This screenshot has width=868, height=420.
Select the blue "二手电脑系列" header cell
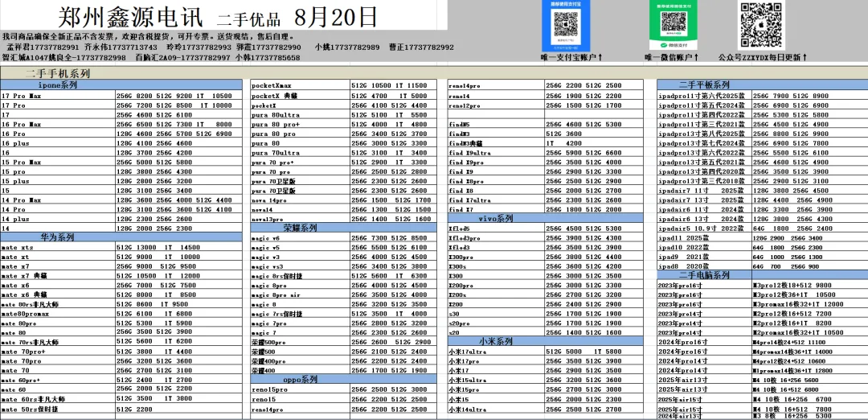tap(762, 275)
